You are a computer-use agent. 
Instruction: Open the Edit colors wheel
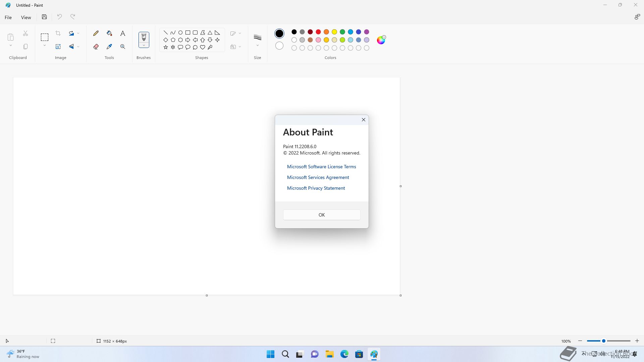381,40
